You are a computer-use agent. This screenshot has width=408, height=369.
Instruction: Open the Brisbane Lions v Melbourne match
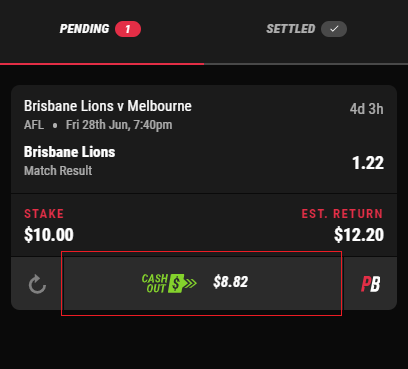click(x=108, y=106)
